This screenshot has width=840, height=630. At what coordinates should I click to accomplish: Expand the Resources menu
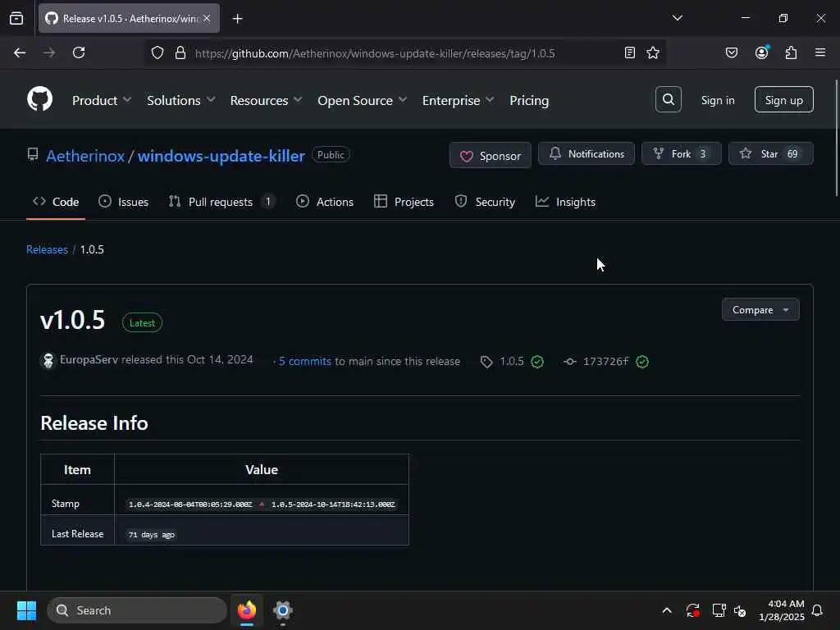point(267,100)
